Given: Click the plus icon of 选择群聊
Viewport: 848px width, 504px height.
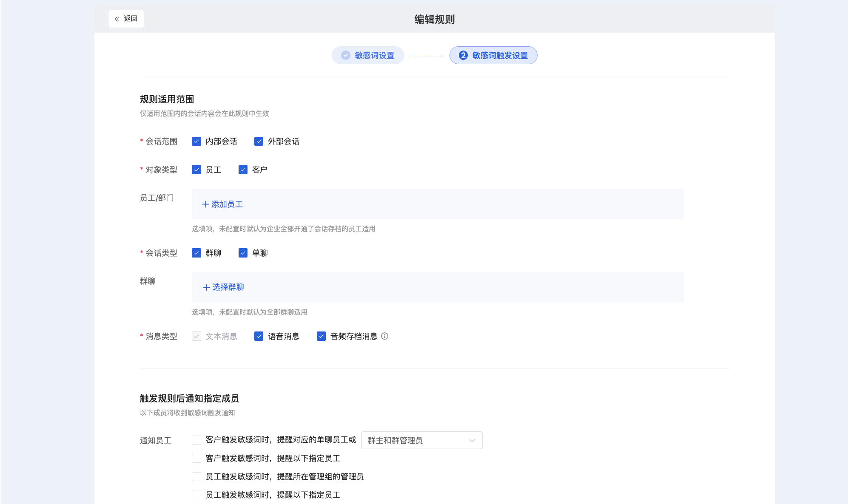Looking at the screenshot, I should (x=206, y=288).
